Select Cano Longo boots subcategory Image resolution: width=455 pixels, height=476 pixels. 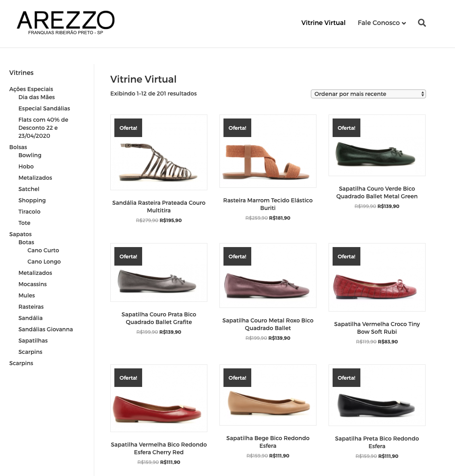44,262
